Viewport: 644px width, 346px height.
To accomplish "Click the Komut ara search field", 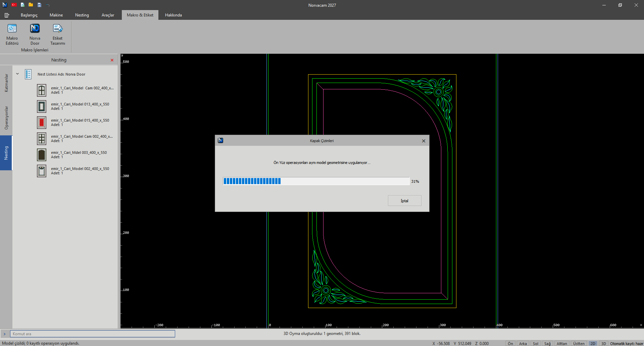I will (x=93, y=334).
